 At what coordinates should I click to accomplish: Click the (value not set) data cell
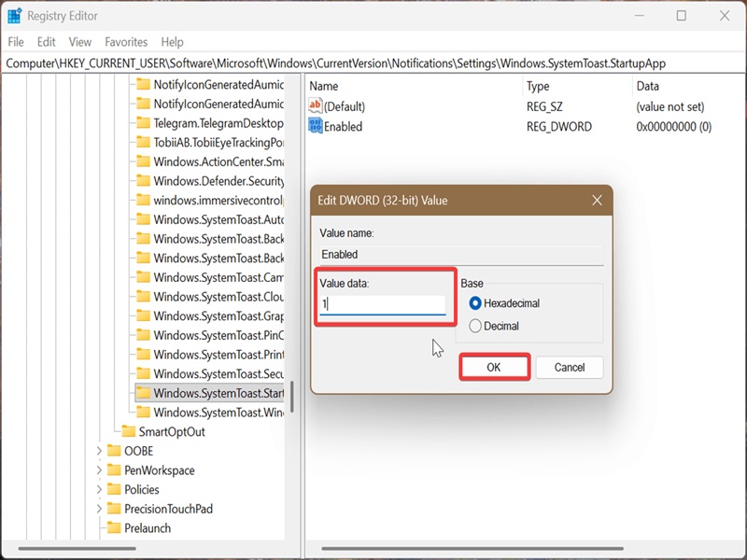click(669, 106)
